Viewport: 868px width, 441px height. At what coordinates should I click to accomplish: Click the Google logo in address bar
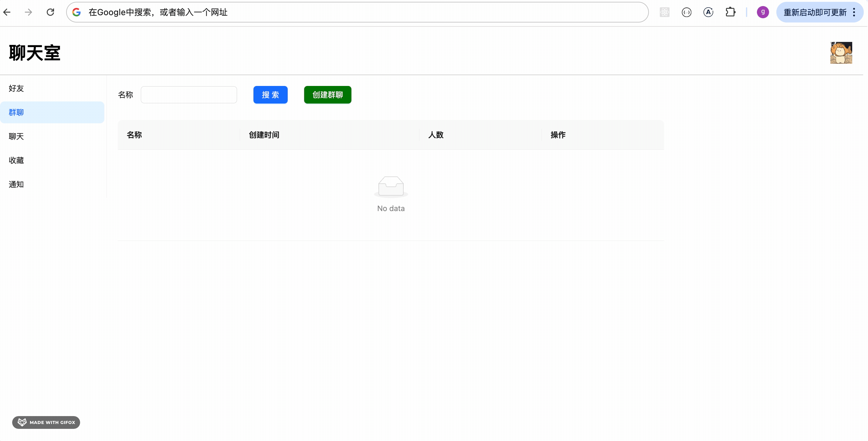[x=77, y=12]
